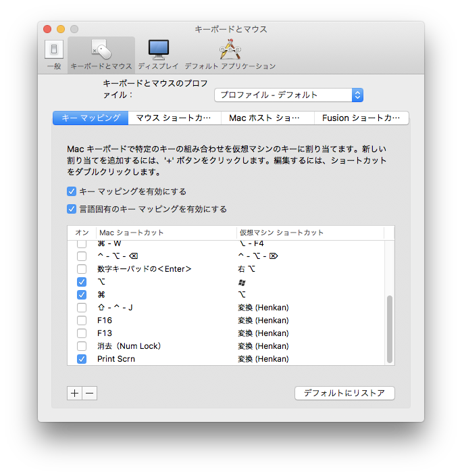This screenshot has height=476, width=462.
Task: Enable the F16 mapping checkbox
Action: pyautogui.click(x=82, y=320)
